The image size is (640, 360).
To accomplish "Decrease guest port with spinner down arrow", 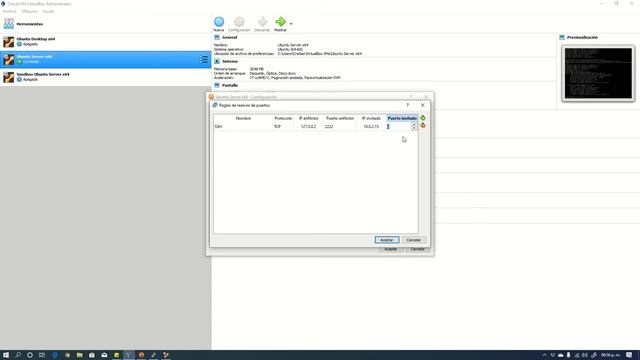I will coord(414,128).
